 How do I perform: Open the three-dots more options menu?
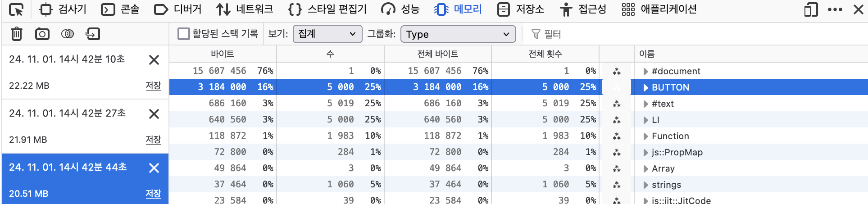pyautogui.click(x=835, y=9)
